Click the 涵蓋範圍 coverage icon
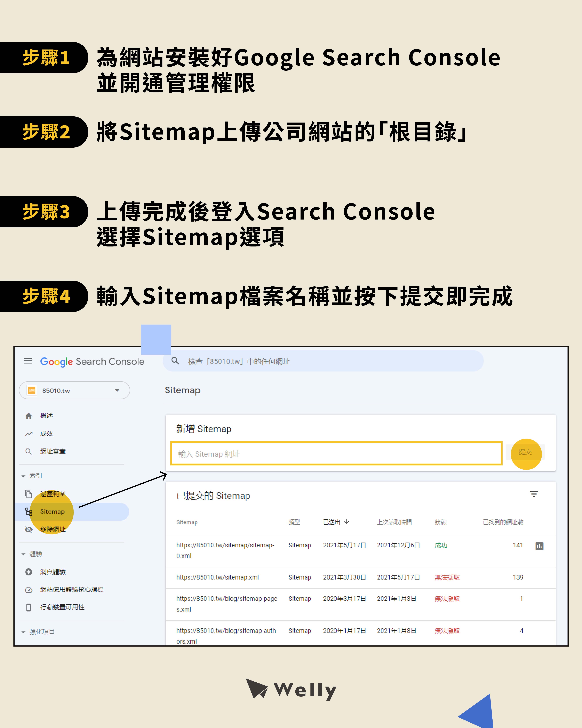Screen dimensions: 582x728 click(x=28, y=494)
